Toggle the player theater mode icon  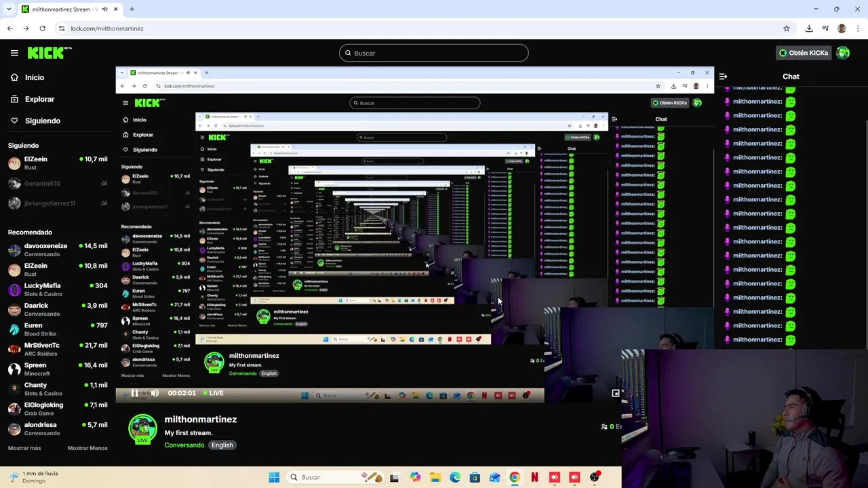(x=616, y=393)
